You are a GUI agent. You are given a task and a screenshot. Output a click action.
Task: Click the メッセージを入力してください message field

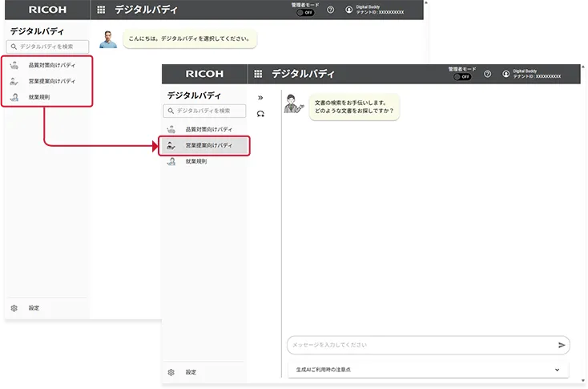click(421, 345)
